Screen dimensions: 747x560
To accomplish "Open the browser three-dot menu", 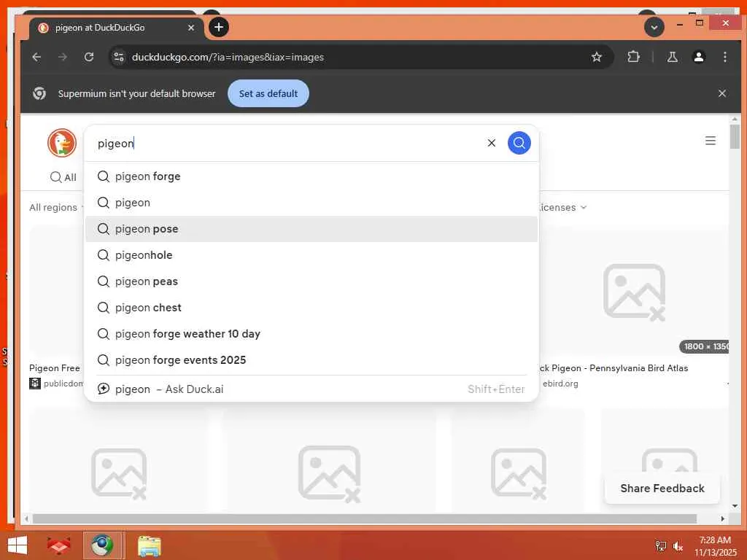I will (x=724, y=57).
